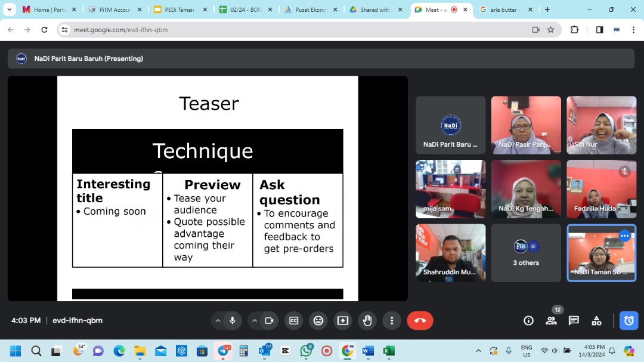Open Microsoft Word from the taskbar

(x=368, y=351)
